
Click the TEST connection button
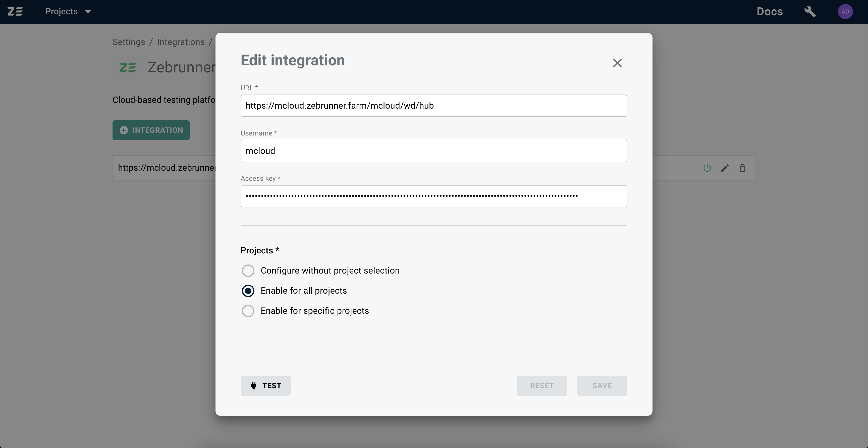point(265,386)
